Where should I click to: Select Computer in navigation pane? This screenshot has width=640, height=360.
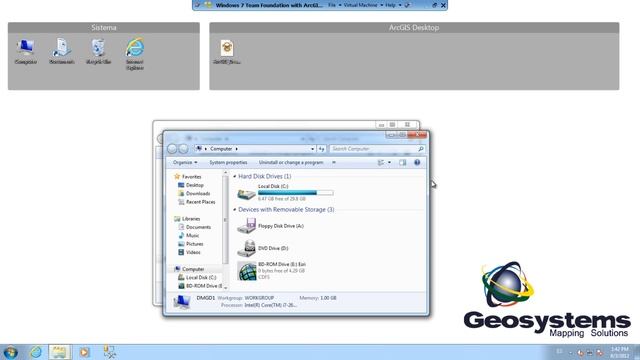(193, 269)
